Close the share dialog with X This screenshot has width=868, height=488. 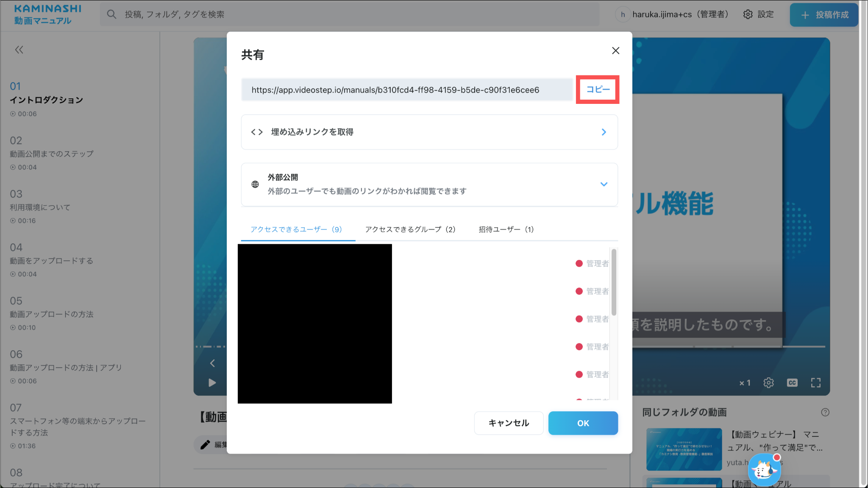point(615,50)
